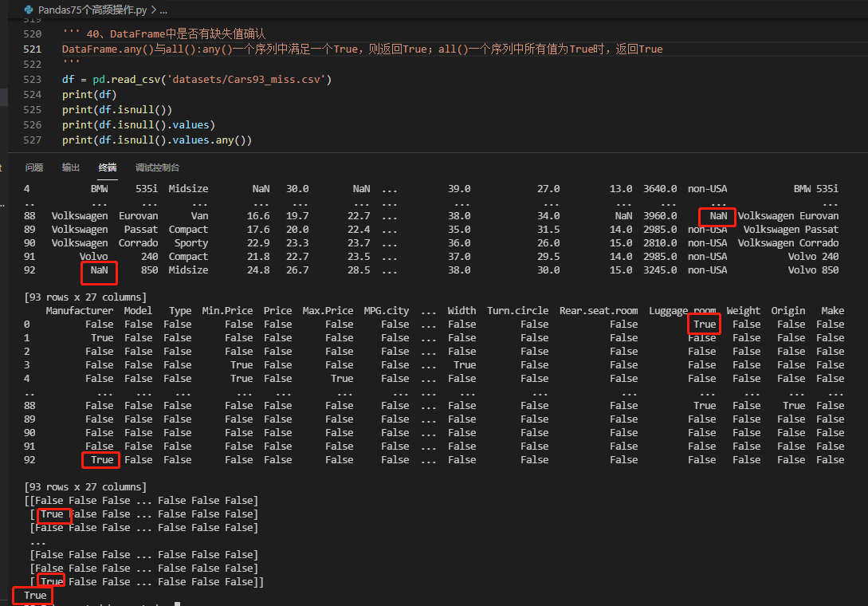Click the MPG.city column header
Viewport: 868px width, 606px height.
tap(387, 311)
